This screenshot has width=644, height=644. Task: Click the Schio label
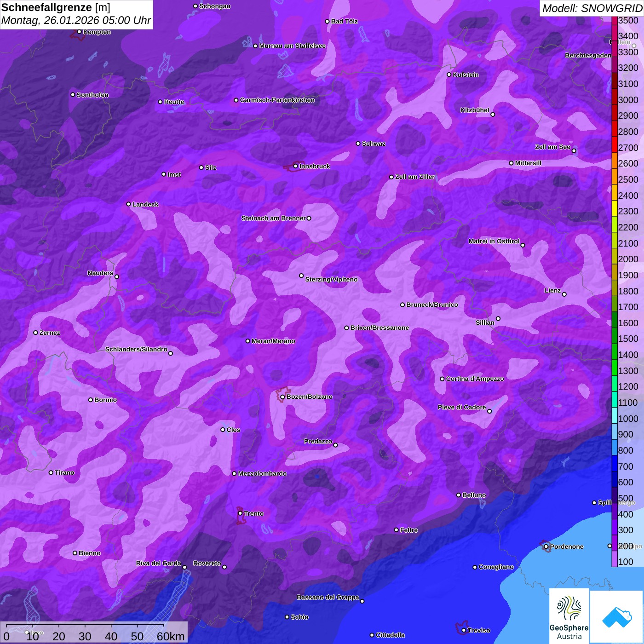click(x=299, y=617)
